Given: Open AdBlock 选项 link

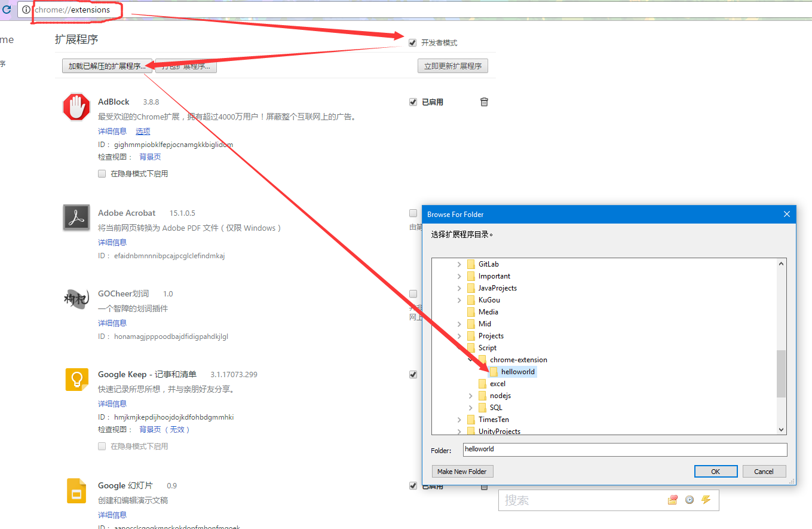Looking at the screenshot, I should 143,132.
